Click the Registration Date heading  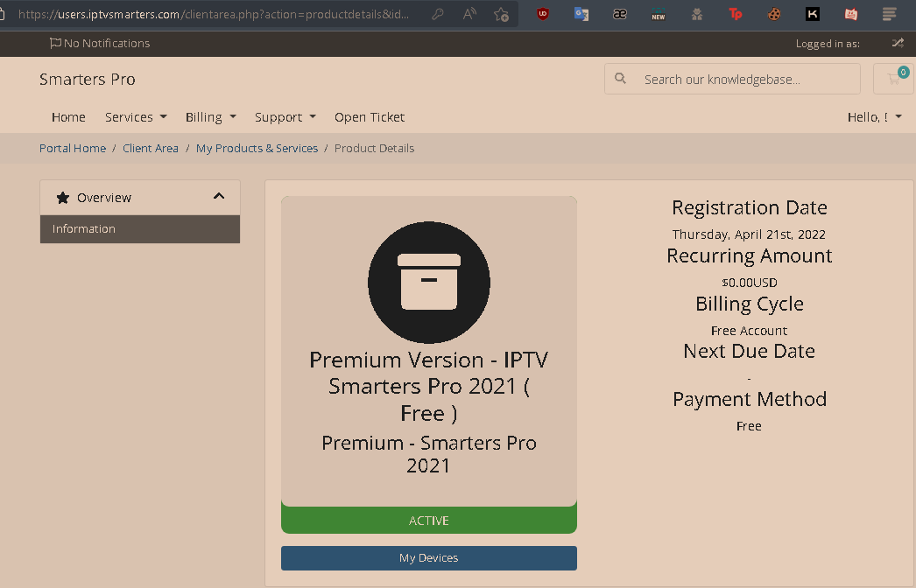click(750, 207)
